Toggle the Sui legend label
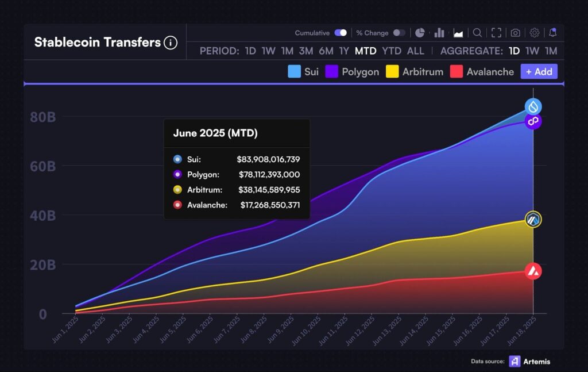588x372 pixels. coord(311,72)
